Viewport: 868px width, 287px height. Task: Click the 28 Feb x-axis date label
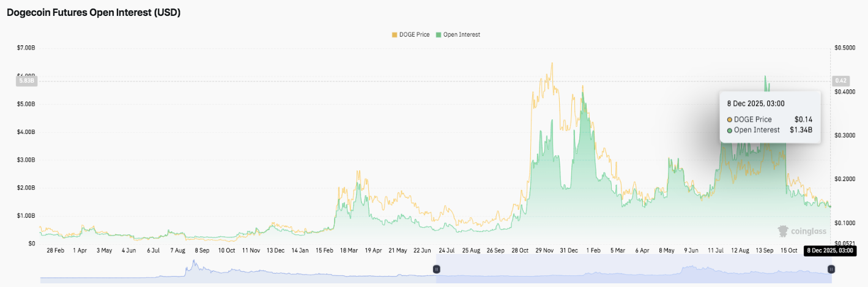coord(55,251)
